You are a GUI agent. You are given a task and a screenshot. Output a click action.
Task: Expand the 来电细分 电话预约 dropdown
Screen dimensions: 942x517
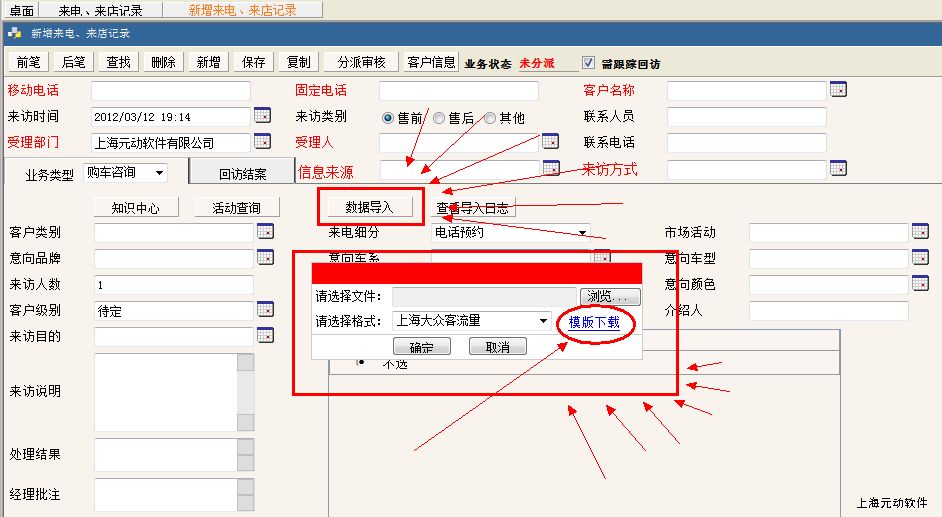click(x=582, y=233)
